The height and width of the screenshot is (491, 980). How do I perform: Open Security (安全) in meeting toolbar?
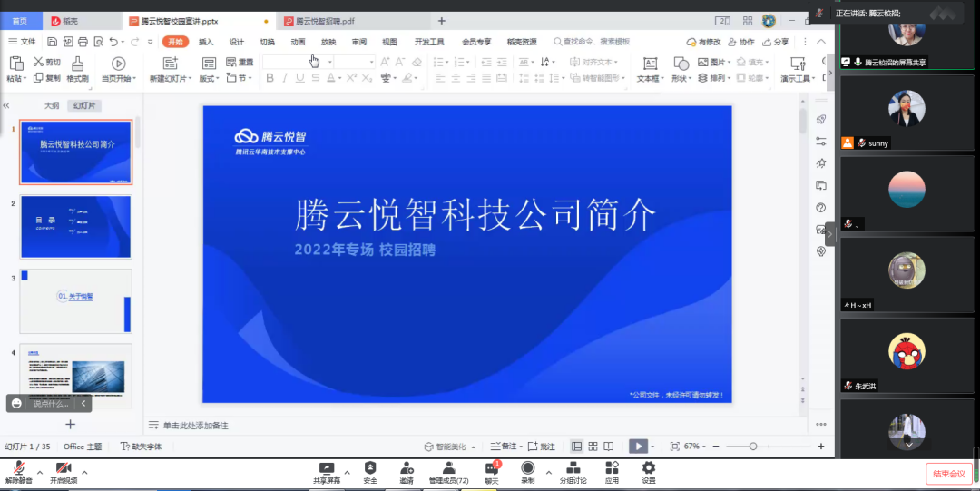pyautogui.click(x=370, y=473)
